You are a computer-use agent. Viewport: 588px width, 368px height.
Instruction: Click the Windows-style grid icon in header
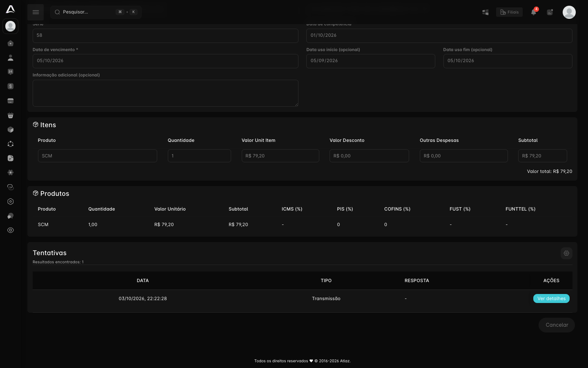coord(486,12)
